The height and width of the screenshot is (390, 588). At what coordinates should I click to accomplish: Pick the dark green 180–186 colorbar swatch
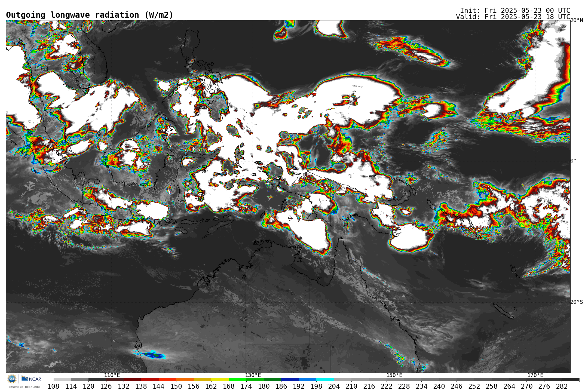[x=272, y=380]
